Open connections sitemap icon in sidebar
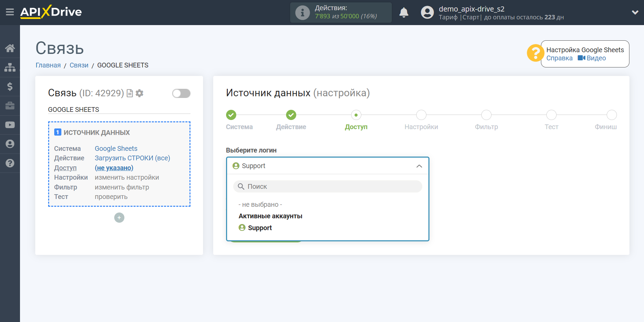 click(10, 67)
